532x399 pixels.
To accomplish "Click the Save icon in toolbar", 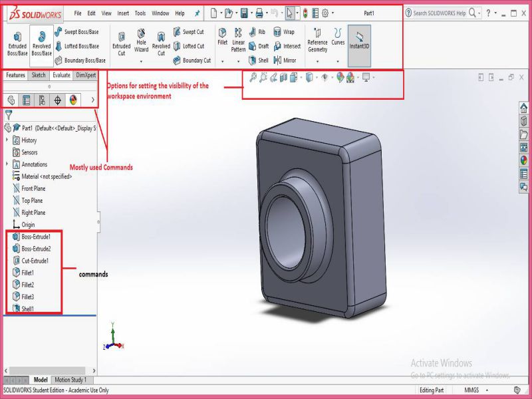I will tap(244, 13).
